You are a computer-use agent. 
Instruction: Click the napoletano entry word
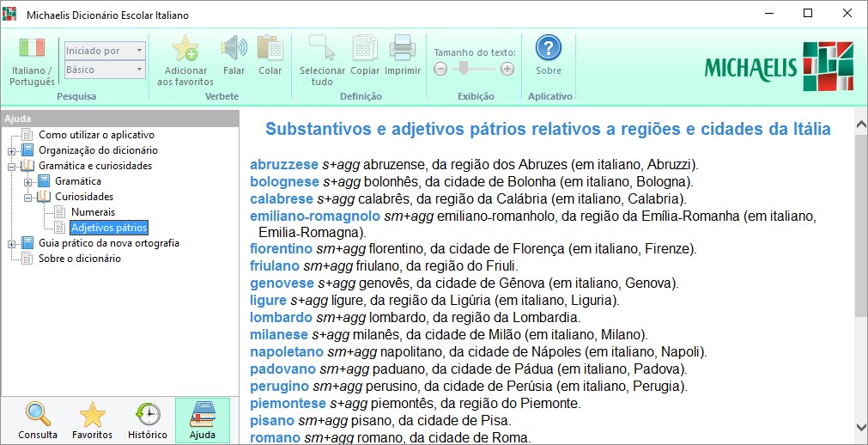tap(287, 352)
